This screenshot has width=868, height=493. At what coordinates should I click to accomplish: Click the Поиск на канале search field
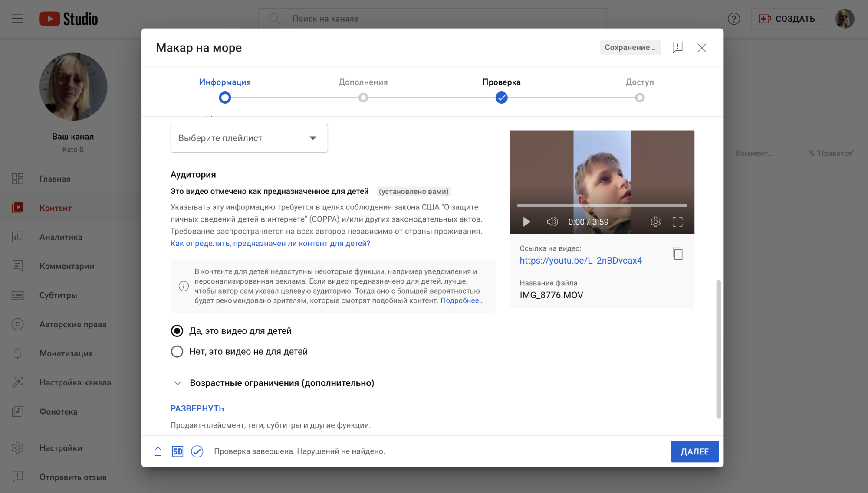click(x=432, y=19)
